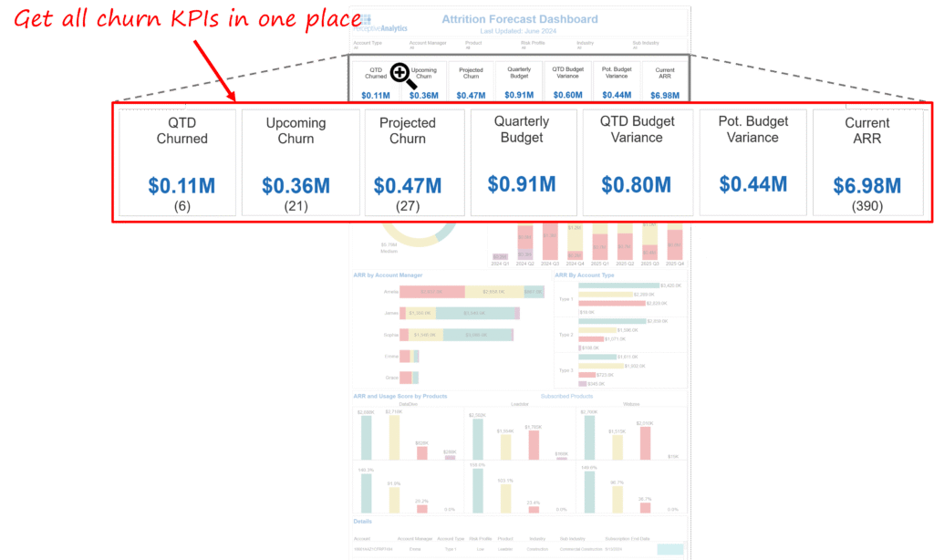This screenshot has width=934, height=560.
Task: Open the Sub Industry filter
Action: click(644, 44)
